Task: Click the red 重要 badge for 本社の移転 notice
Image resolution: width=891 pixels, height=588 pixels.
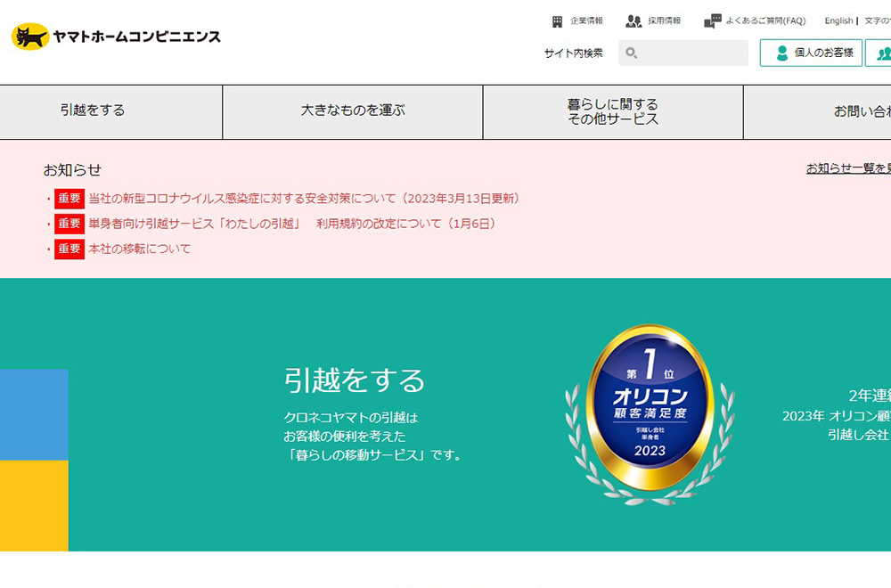Action: 69,249
